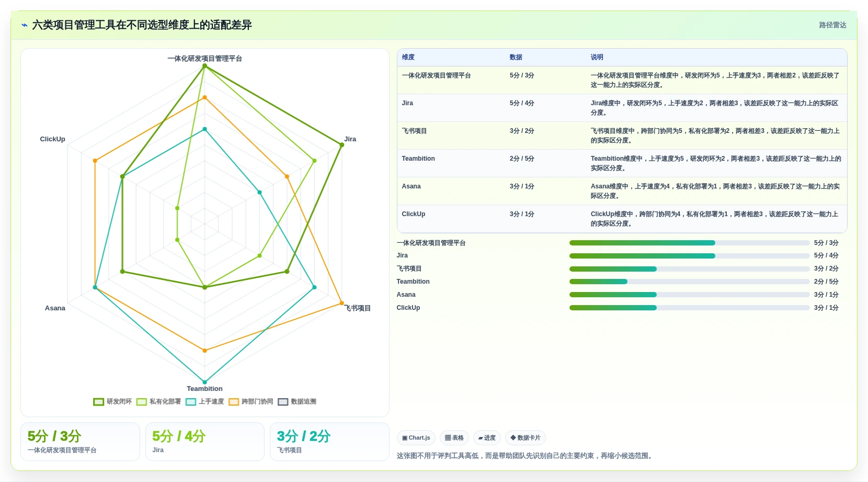Open the 5分 / 4分 Jira card
Screen dimensions: 868x482
(x=205, y=442)
